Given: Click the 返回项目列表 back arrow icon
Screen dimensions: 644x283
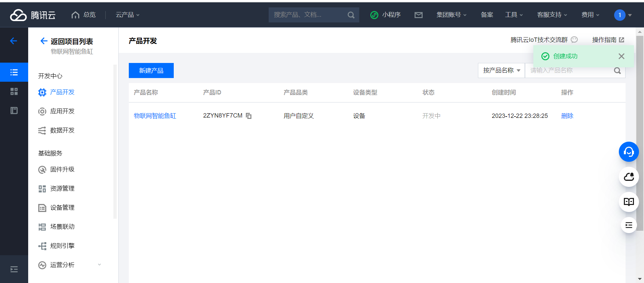Looking at the screenshot, I should (44, 41).
